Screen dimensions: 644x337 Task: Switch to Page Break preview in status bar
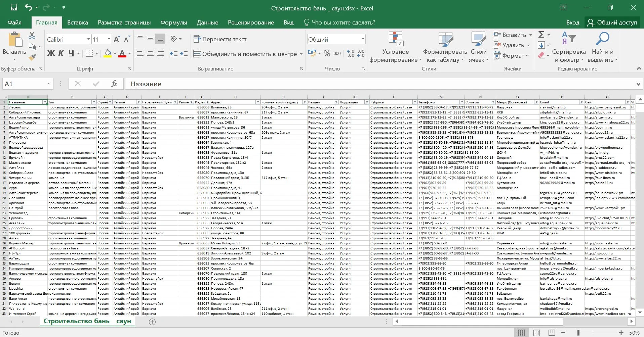tap(552, 333)
